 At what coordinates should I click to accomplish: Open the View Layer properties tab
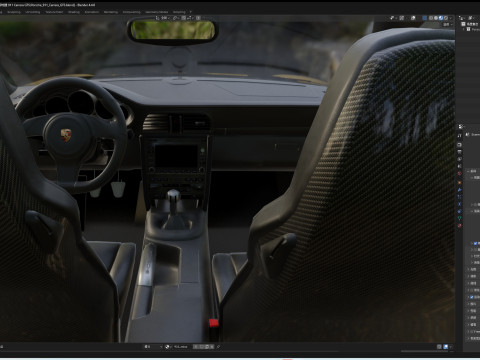click(x=460, y=159)
